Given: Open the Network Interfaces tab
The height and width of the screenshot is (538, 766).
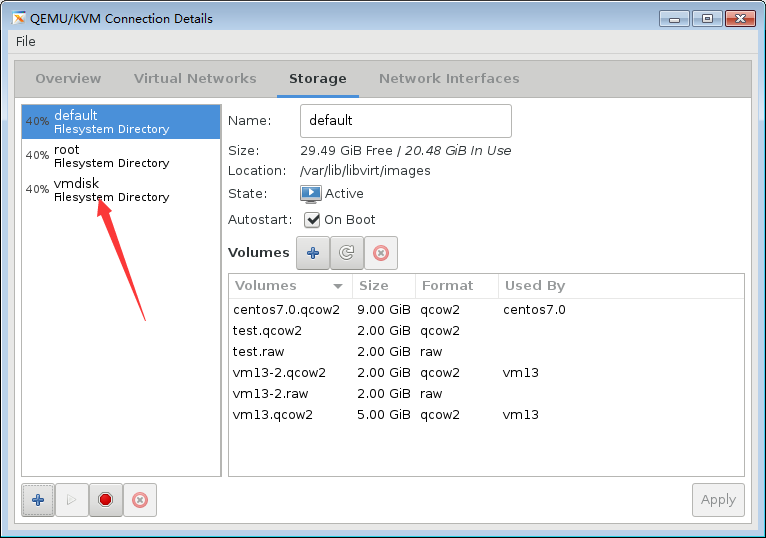Looking at the screenshot, I should coord(449,79).
